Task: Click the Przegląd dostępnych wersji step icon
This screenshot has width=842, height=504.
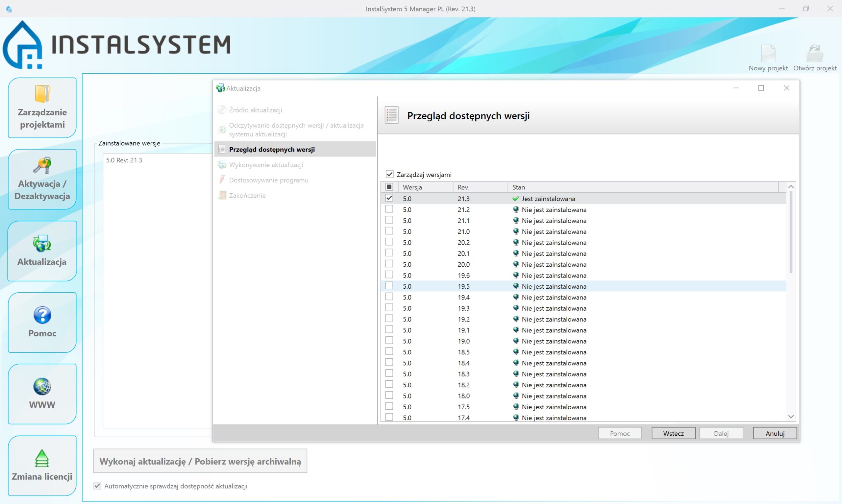Action: tap(222, 149)
